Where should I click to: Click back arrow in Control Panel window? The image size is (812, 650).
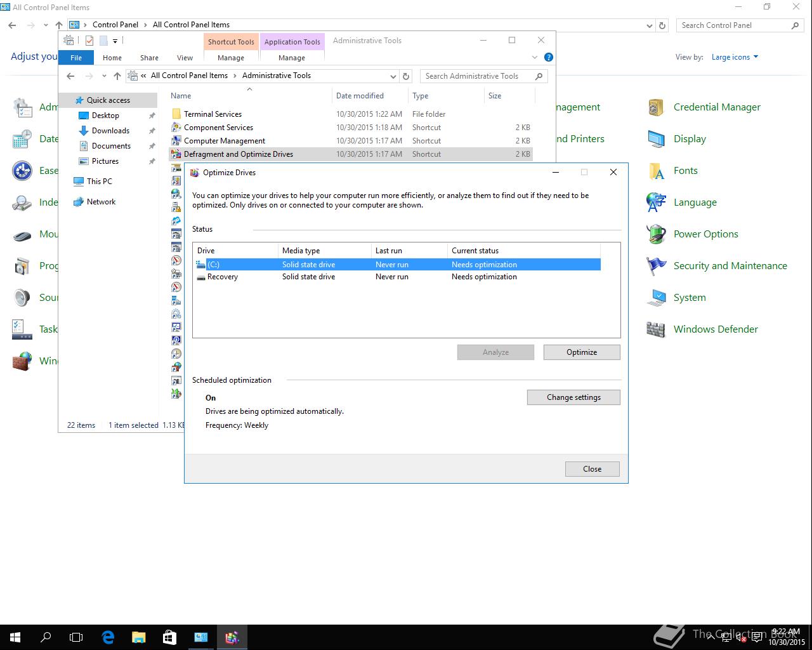12,25
